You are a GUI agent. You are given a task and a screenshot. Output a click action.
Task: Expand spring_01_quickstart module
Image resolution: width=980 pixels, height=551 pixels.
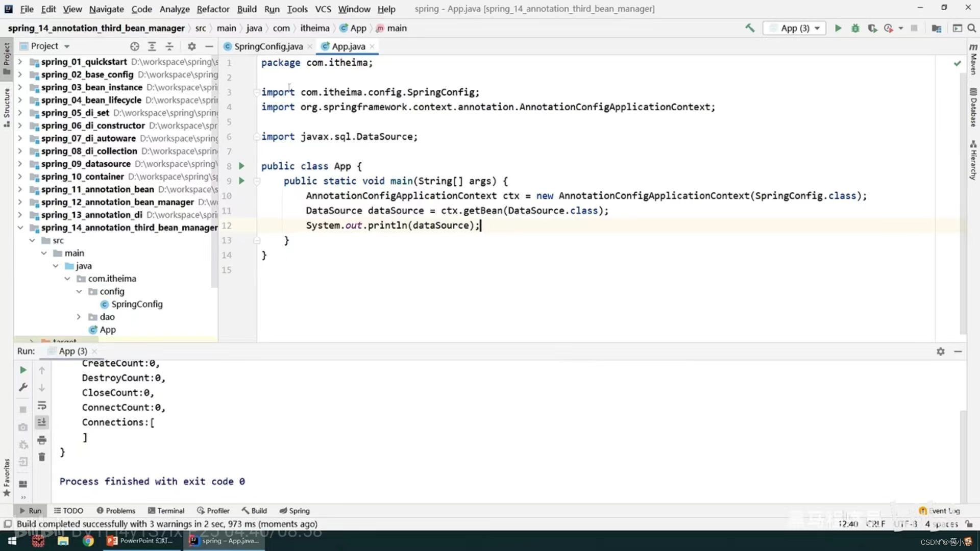point(20,62)
